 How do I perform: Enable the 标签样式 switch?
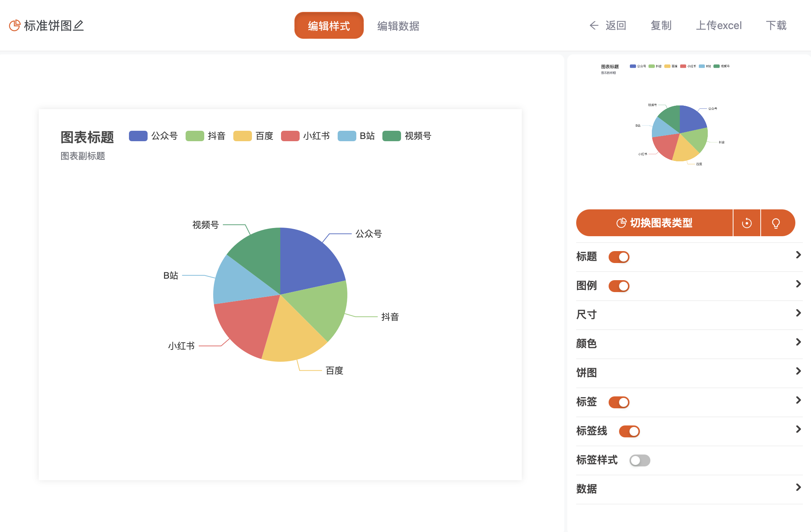pyautogui.click(x=640, y=460)
